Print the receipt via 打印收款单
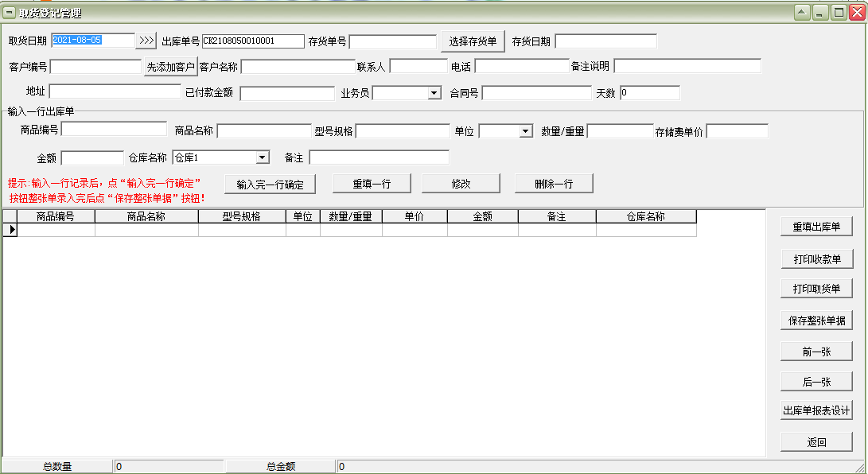The height and width of the screenshot is (474, 868). (x=816, y=258)
